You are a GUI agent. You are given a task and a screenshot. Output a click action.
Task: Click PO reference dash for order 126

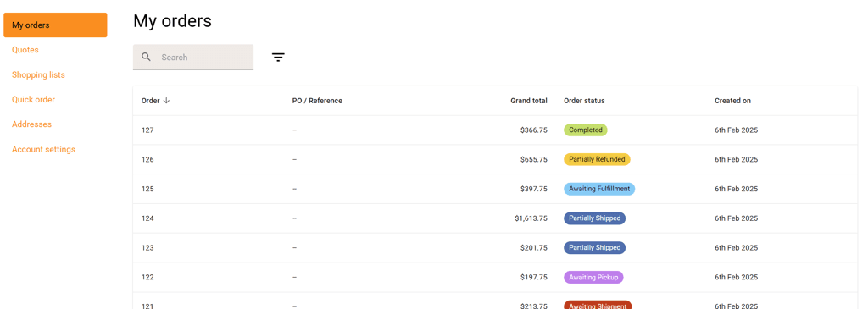pyautogui.click(x=294, y=159)
